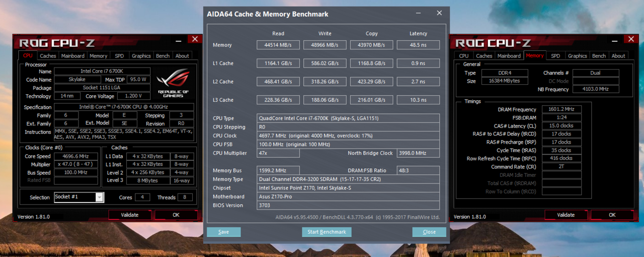Click Memory Copy value 43970 MB/s
The height and width of the screenshot is (257, 644).
pos(372,45)
